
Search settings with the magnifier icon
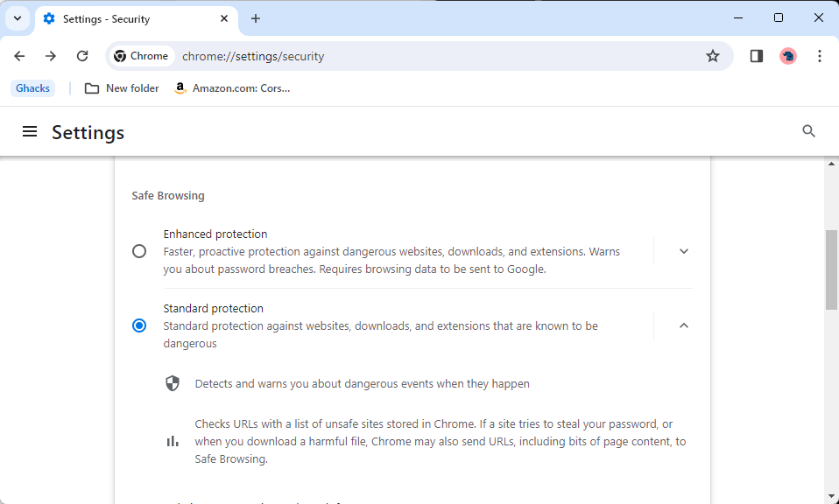(808, 131)
